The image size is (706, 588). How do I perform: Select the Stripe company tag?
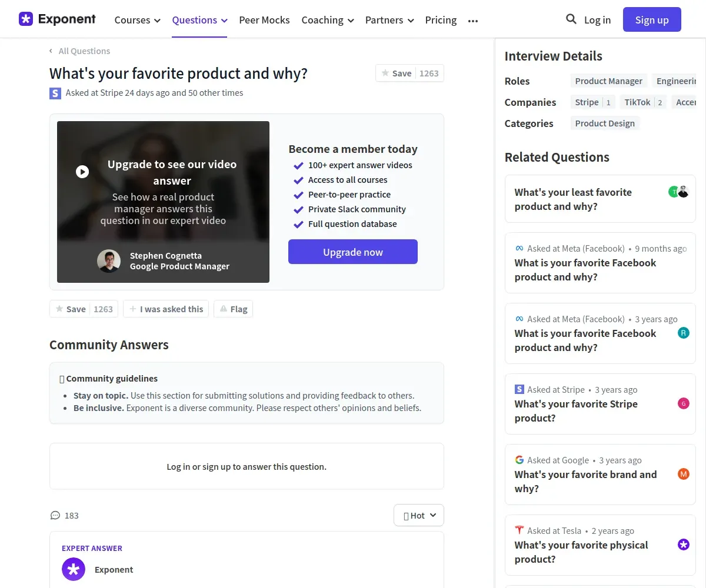point(592,102)
